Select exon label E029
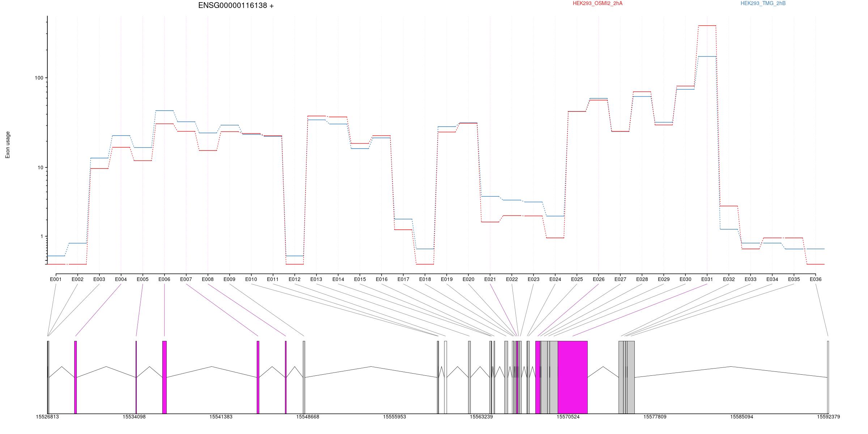This screenshot has width=868, height=434. [664, 279]
